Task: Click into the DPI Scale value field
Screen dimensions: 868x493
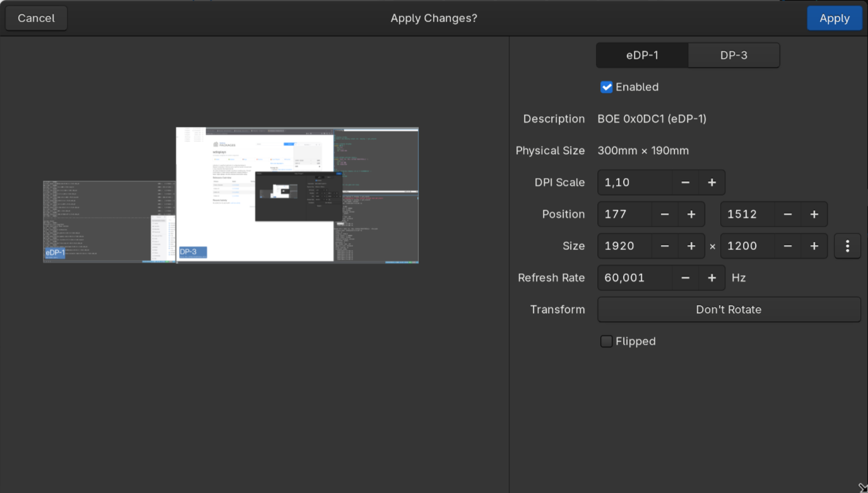Action: [634, 182]
